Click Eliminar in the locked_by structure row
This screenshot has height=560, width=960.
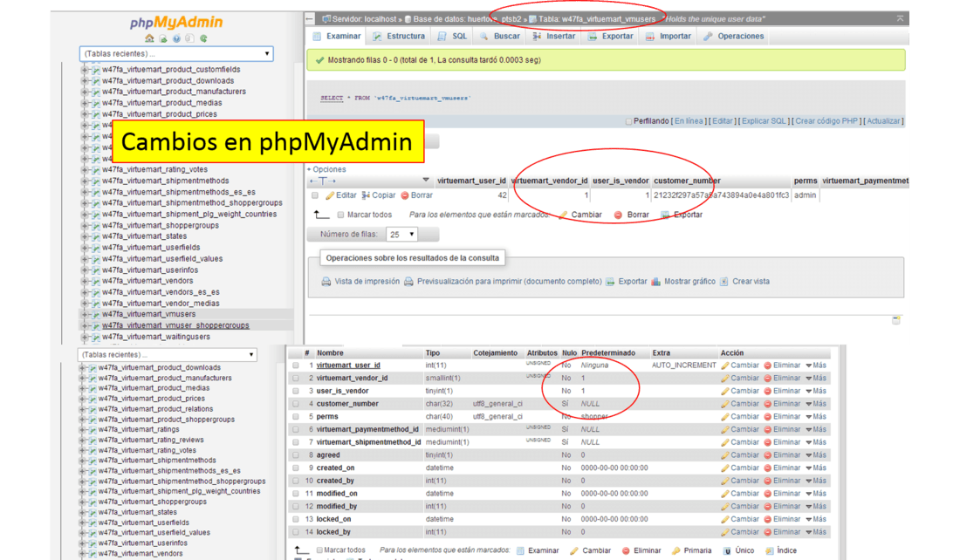click(x=782, y=532)
